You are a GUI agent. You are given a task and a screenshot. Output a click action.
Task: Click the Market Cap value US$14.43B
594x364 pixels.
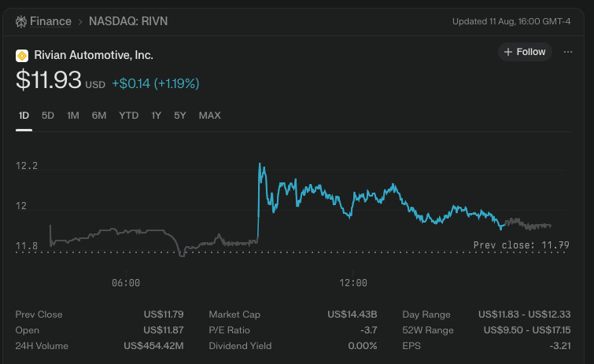pos(352,314)
